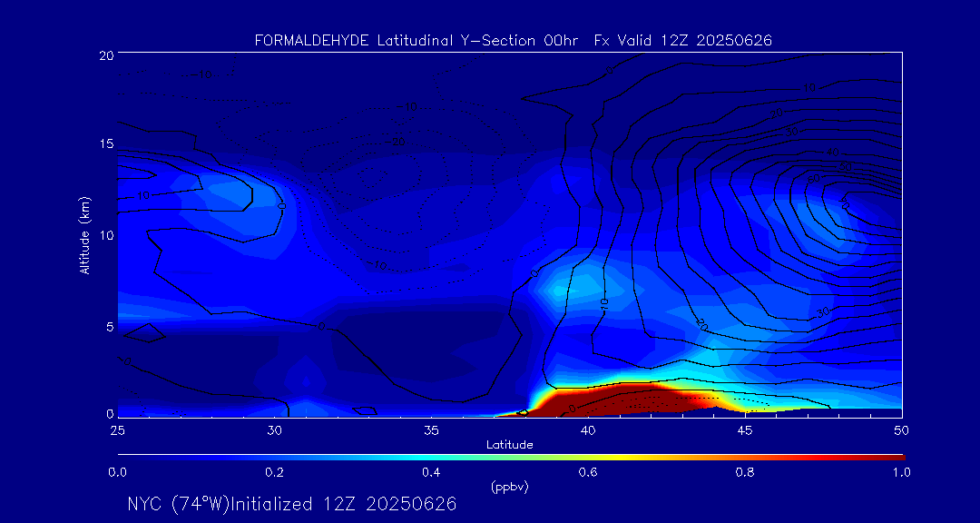Viewport: 980px width, 523px height.
Task: Click the color bar label 1.0
Action: [901, 472]
